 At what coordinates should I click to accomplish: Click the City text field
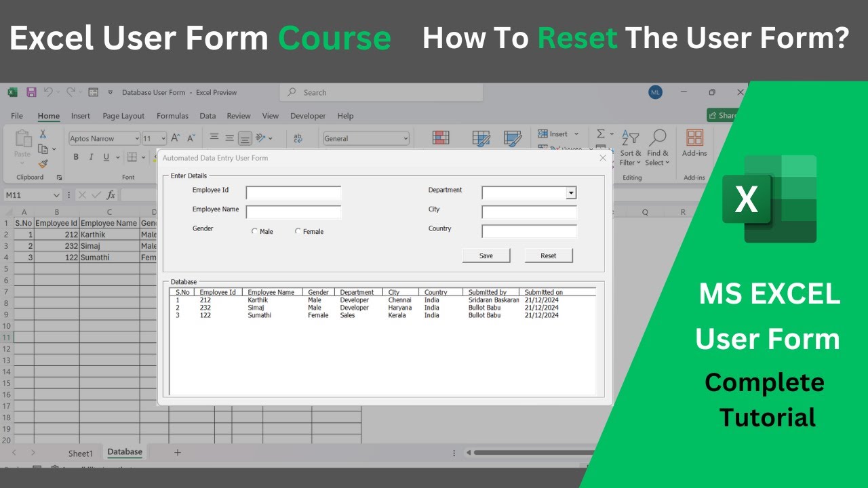pyautogui.click(x=530, y=212)
